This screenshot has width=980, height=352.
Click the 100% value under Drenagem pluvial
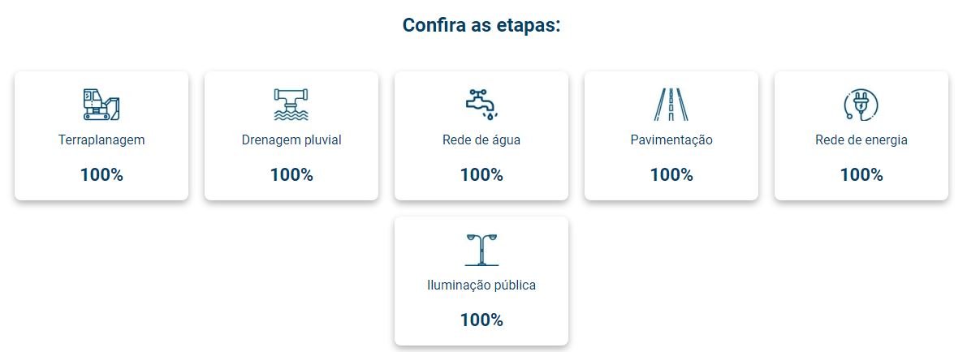click(x=291, y=174)
